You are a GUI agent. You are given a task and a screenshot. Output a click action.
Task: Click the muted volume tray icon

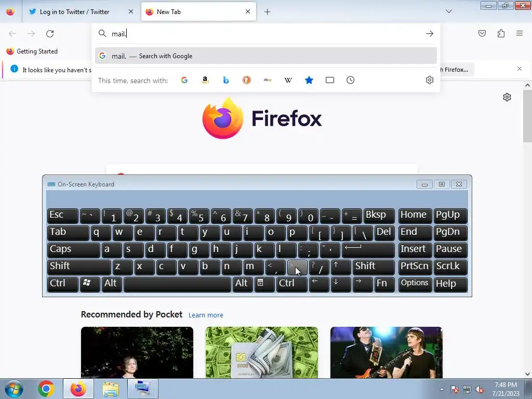point(480,390)
